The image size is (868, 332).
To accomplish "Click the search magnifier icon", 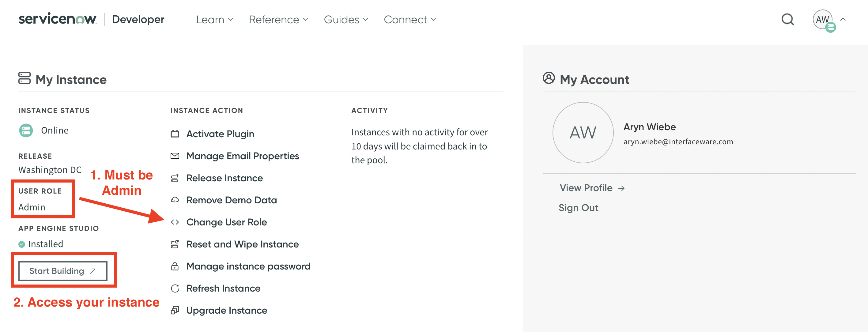I will [x=787, y=20].
